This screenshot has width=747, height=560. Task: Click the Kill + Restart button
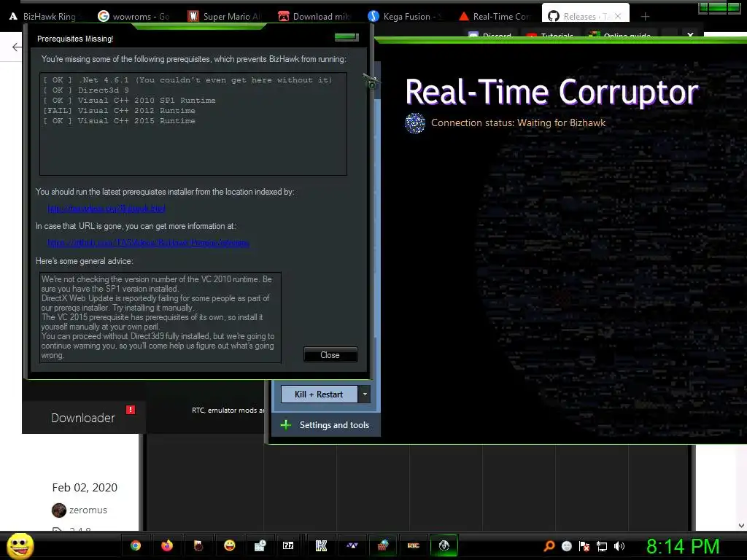319,394
